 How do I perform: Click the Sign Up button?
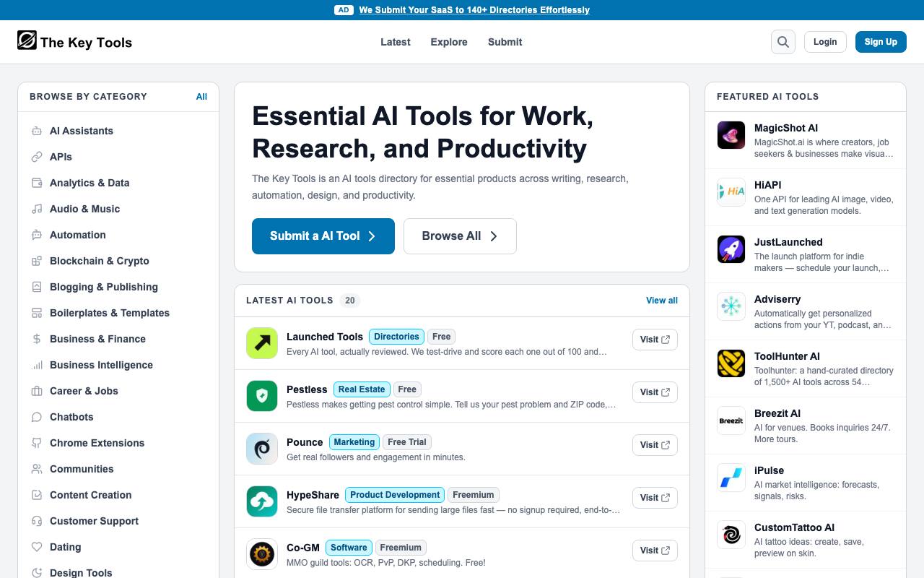click(881, 42)
